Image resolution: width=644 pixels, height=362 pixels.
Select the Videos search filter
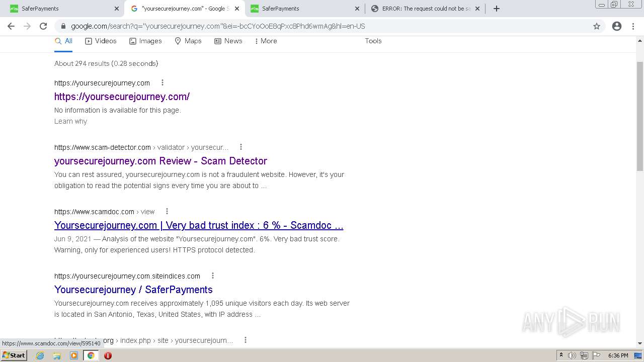[101, 41]
